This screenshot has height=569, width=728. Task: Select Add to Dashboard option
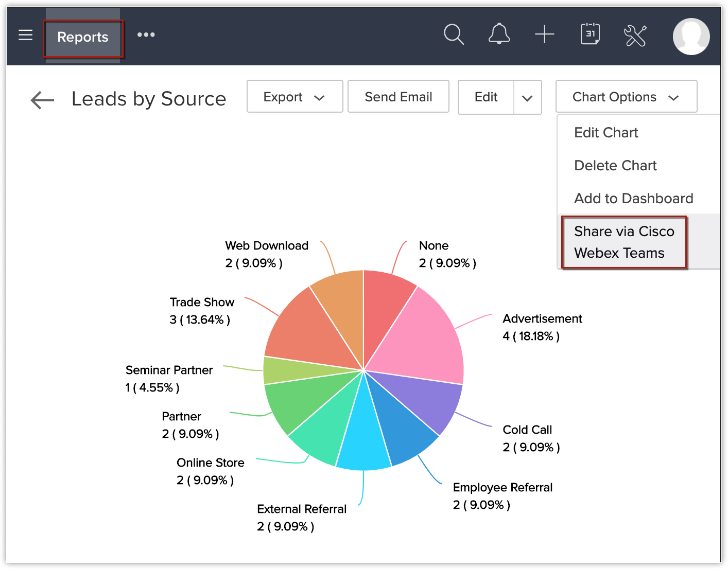pos(633,199)
